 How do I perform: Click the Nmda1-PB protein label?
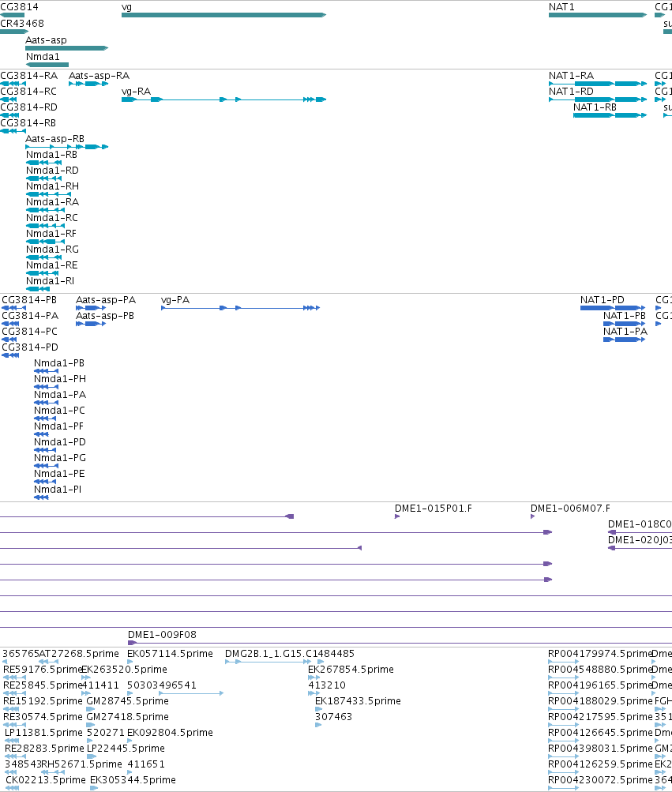59,362
